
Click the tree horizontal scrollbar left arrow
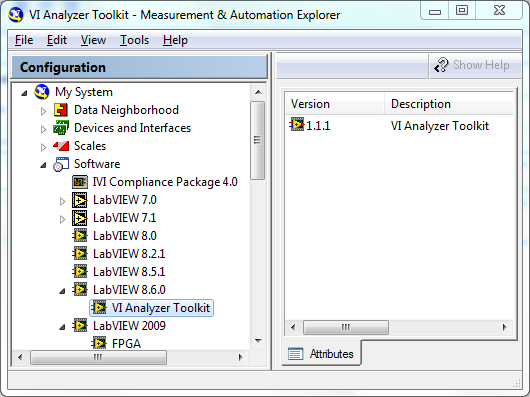click(x=20, y=357)
